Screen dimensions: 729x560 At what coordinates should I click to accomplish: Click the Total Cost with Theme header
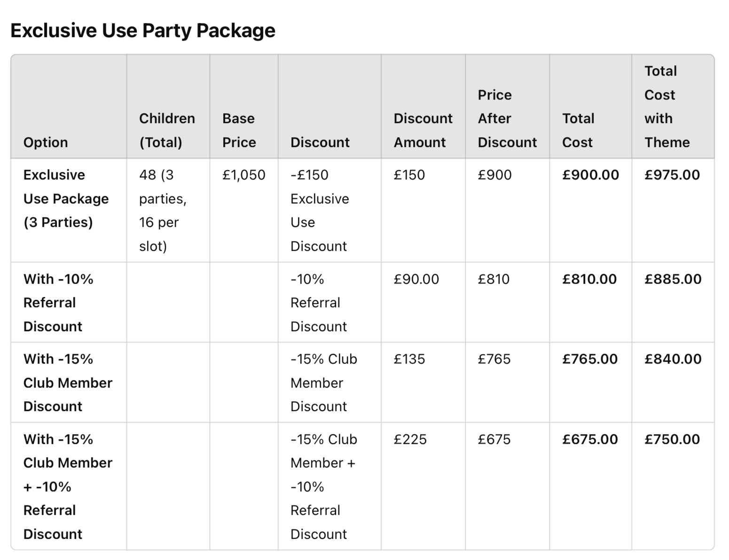pos(667,107)
